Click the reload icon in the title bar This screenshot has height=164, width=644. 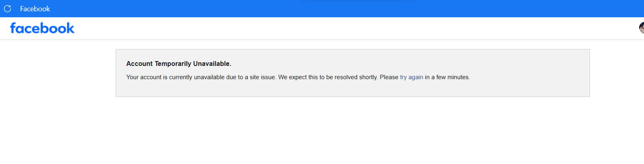click(7, 8)
